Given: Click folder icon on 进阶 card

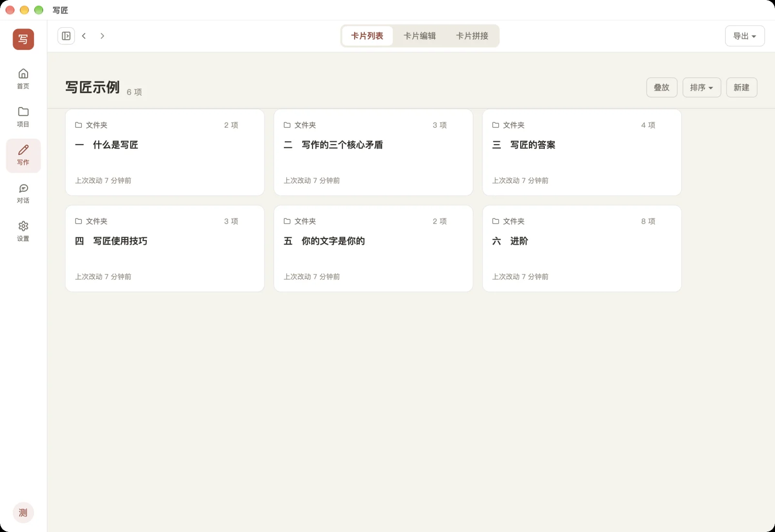Looking at the screenshot, I should pyautogui.click(x=496, y=221).
